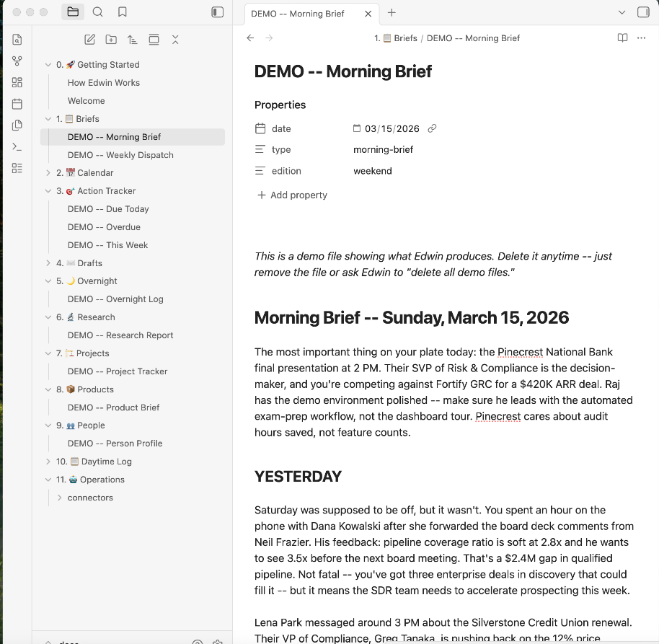Expand the Calendar folder
Viewport: 659px width, 644px height.
pyautogui.click(x=47, y=172)
